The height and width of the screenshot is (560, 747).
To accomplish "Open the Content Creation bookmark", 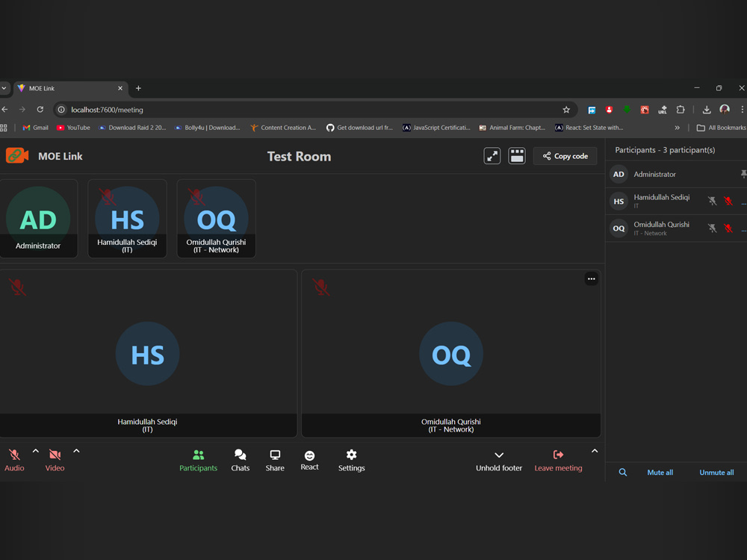I will [x=283, y=128].
